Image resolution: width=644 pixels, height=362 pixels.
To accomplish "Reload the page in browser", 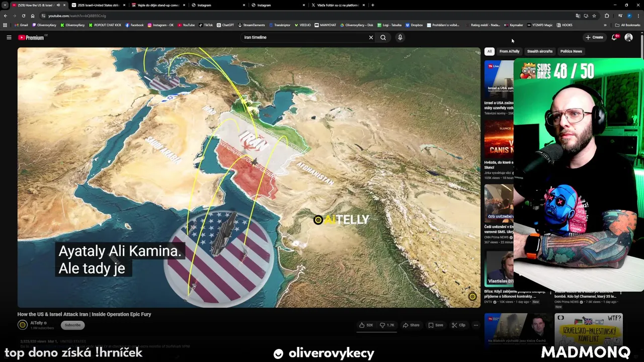I will tap(23, 16).
